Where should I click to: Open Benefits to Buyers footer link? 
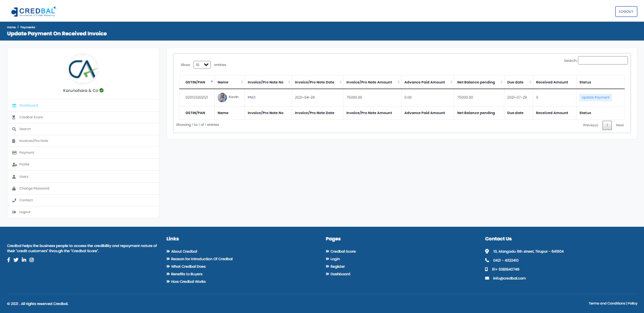tap(186, 274)
